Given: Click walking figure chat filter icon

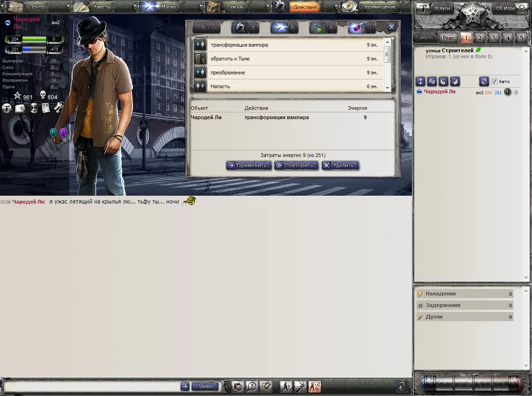Looking at the screenshot, I should (286, 386).
